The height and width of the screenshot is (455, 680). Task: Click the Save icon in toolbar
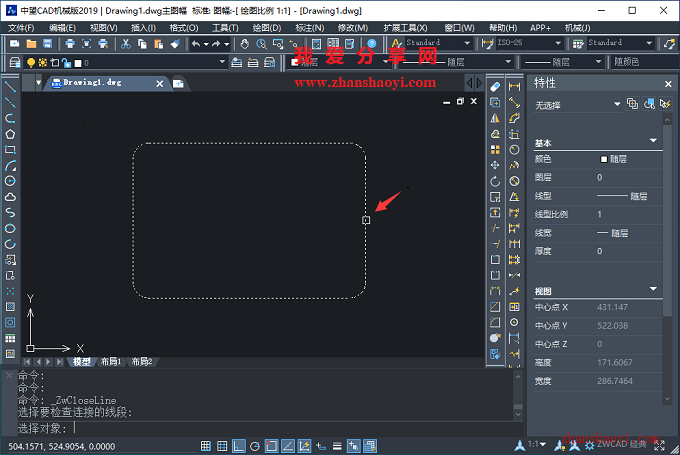[48, 44]
